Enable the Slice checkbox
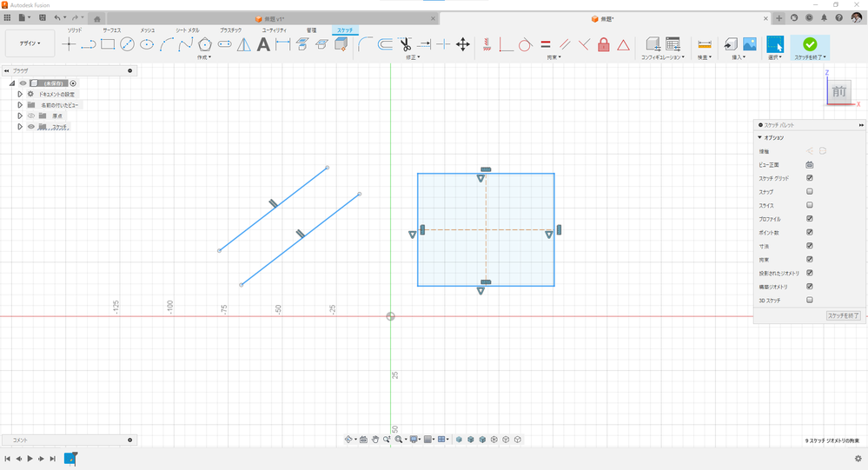Viewport: 868px width, 470px height. [x=809, y=205]
